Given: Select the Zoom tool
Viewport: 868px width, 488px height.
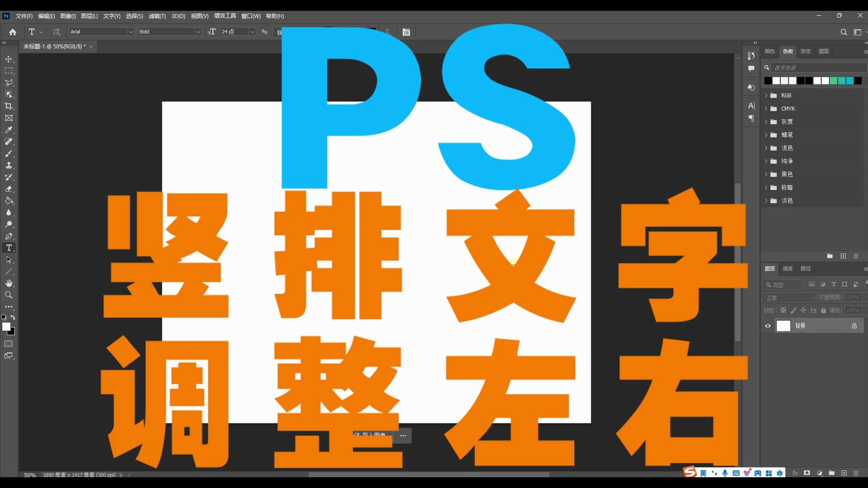Looking at the screenshot, I should click(9, 295).
